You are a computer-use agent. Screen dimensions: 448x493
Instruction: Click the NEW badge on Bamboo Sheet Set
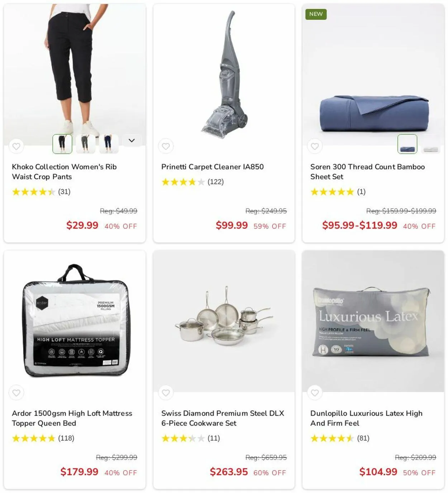[x=316, y=14]
